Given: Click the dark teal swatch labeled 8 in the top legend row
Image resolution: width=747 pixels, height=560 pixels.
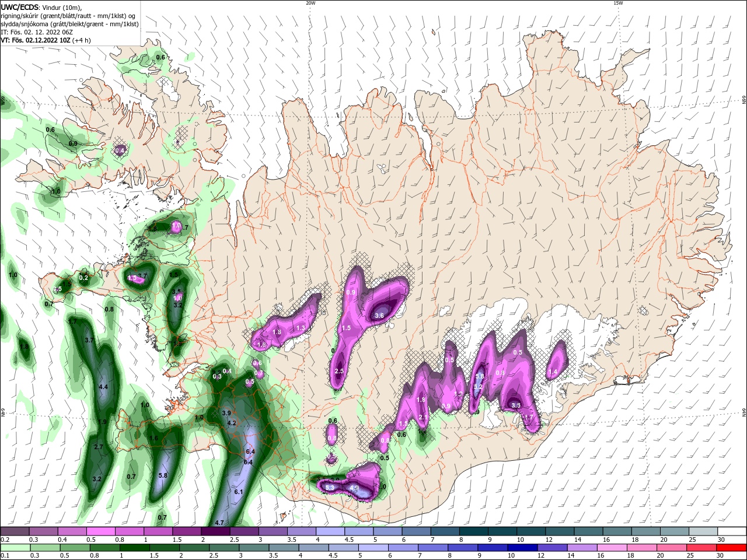Looking at the screenshot, I should [473, 531].
